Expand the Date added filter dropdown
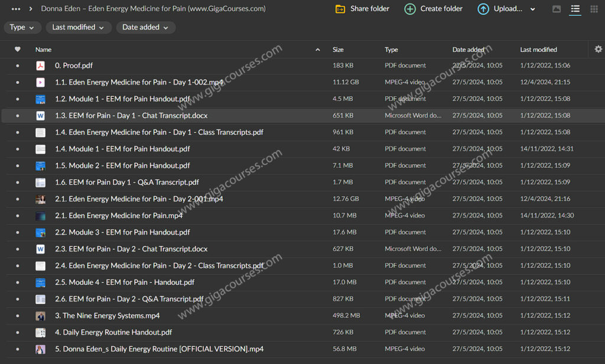This screenshot has width=605, height=364. [x=145, y=27]
